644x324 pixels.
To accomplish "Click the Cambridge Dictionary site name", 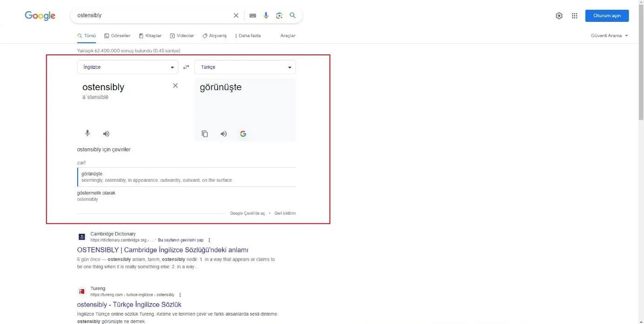I will [113, 234].
